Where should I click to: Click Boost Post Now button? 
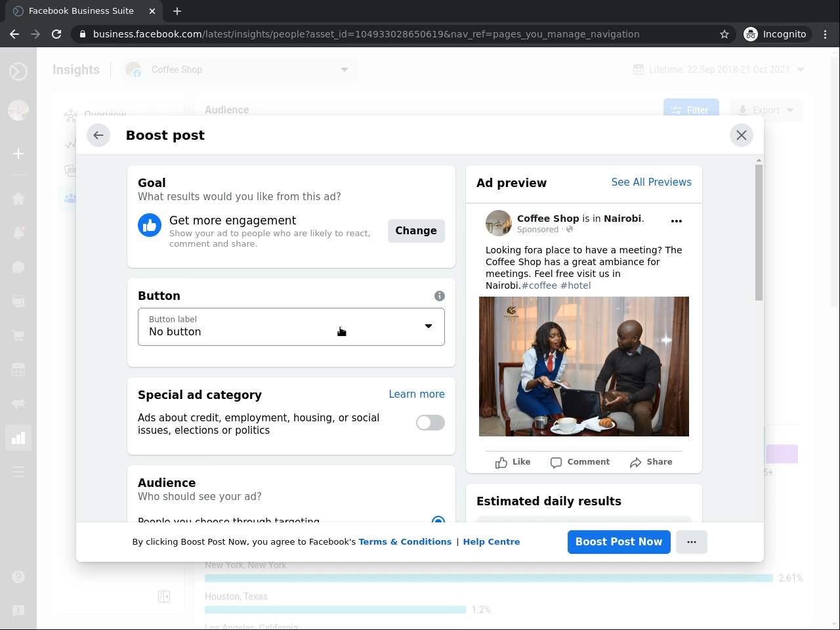click(619, 542)
